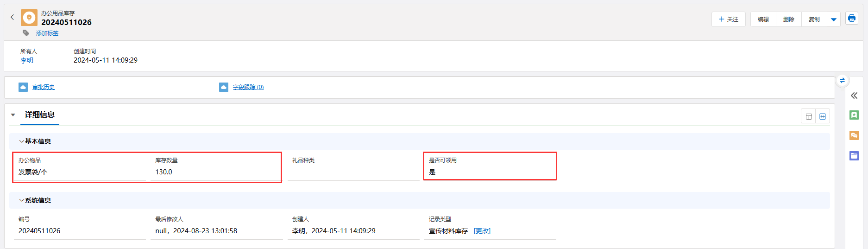The height and width of the screenshot is (249, 868).
Task: Click the expand width icon in 详细信息 header
Action: 823,116
